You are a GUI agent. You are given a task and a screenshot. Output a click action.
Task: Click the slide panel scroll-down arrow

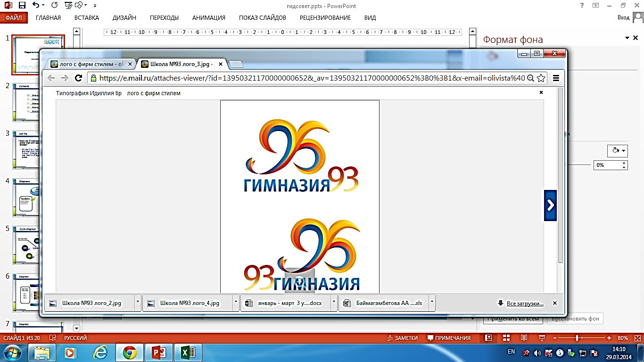click(77, 328)
